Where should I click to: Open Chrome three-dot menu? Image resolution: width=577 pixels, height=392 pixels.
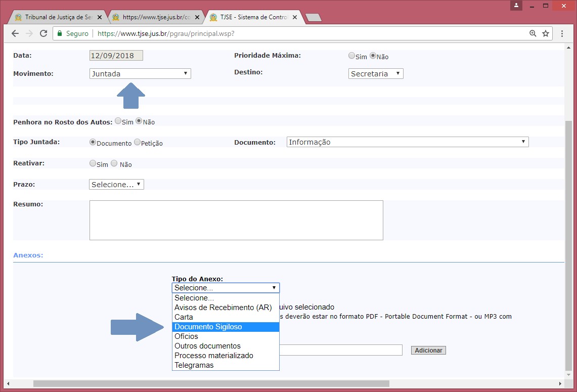pyautogui.click(x=562, y=33)
